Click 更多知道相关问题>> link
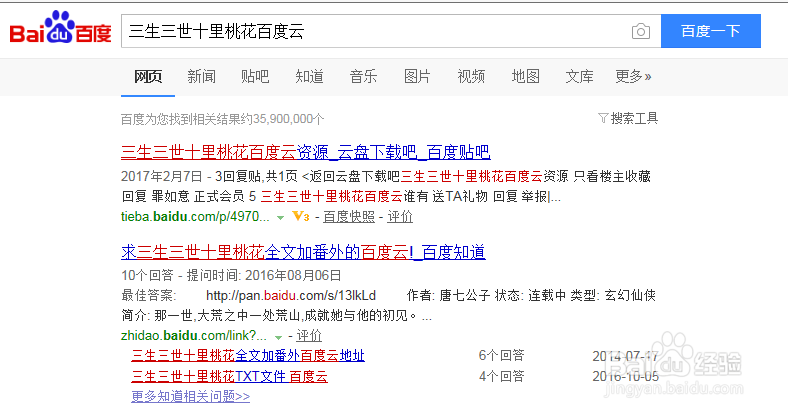 pyautogui.click(x=190, y=396)
